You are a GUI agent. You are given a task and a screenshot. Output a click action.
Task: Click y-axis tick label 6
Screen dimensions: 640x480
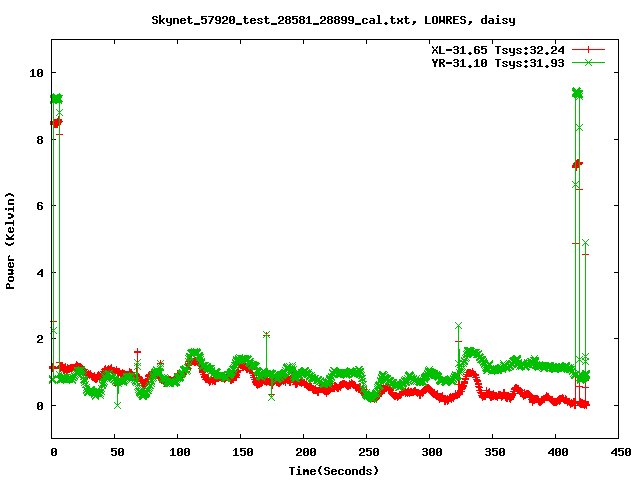(x=40, y=206)
